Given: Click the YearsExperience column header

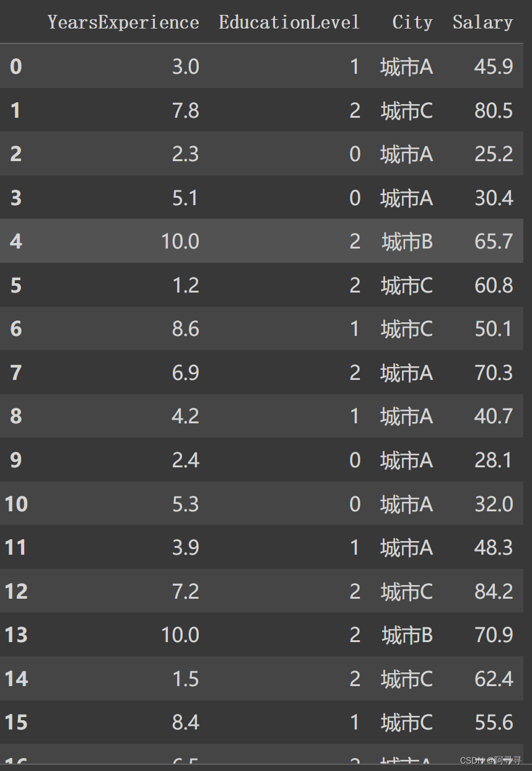Looking at the screenshot, I should [x=123, y=23].
